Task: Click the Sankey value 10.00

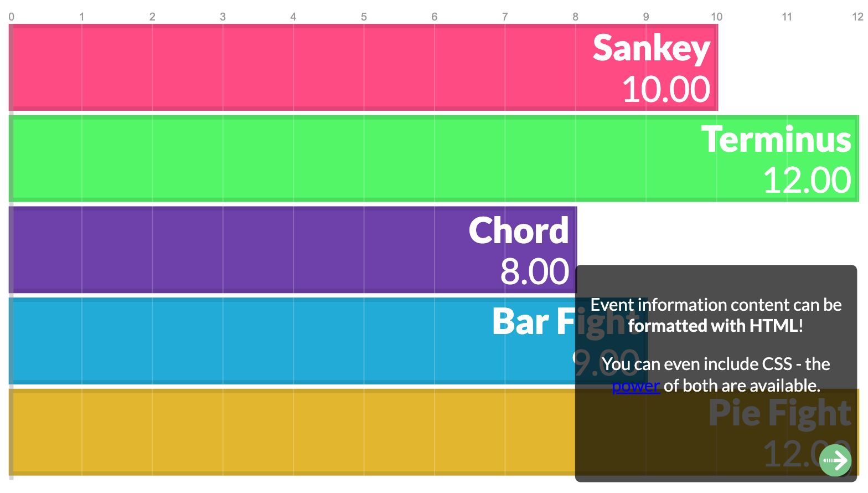Action: (666, 89)
